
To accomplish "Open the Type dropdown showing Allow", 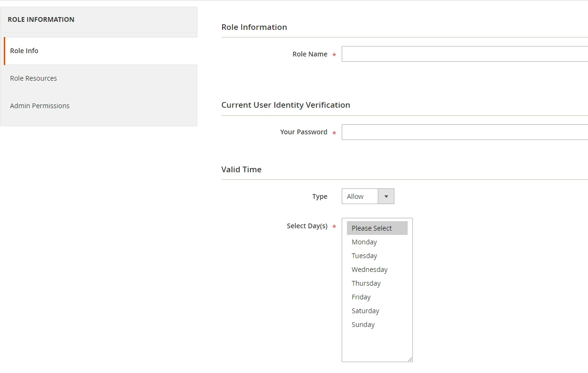I will pyautogui.click(x=367, y=196).
